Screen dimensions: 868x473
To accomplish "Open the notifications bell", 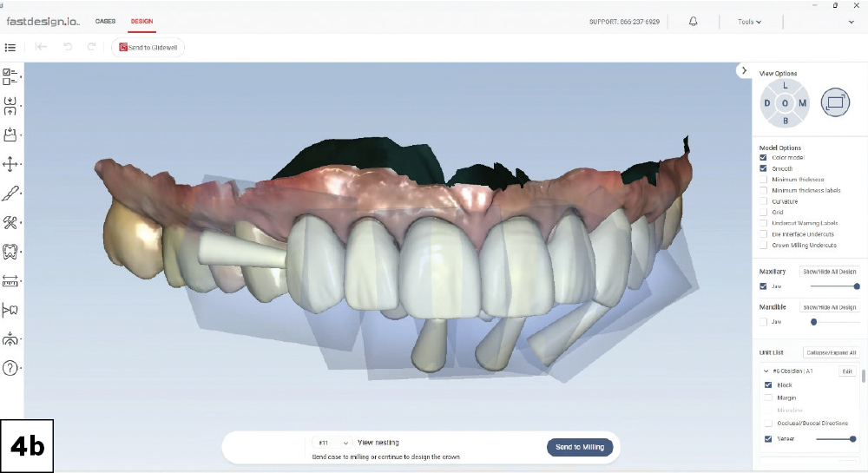I will point(693,22).
